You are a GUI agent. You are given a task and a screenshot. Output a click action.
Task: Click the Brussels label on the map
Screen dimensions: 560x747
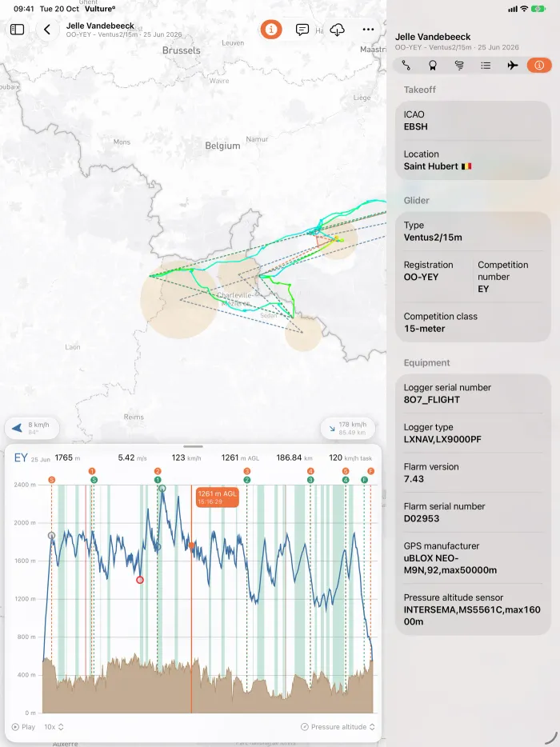181,50
